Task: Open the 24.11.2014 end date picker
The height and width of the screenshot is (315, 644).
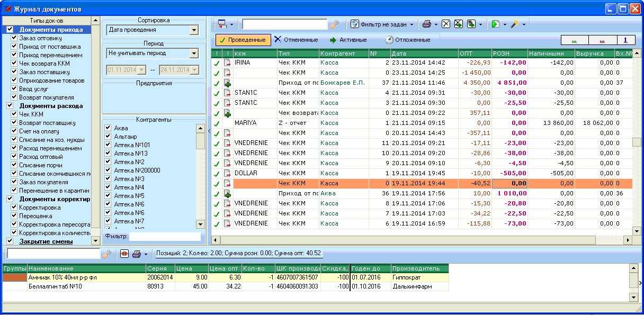Action: pos(194,70)
